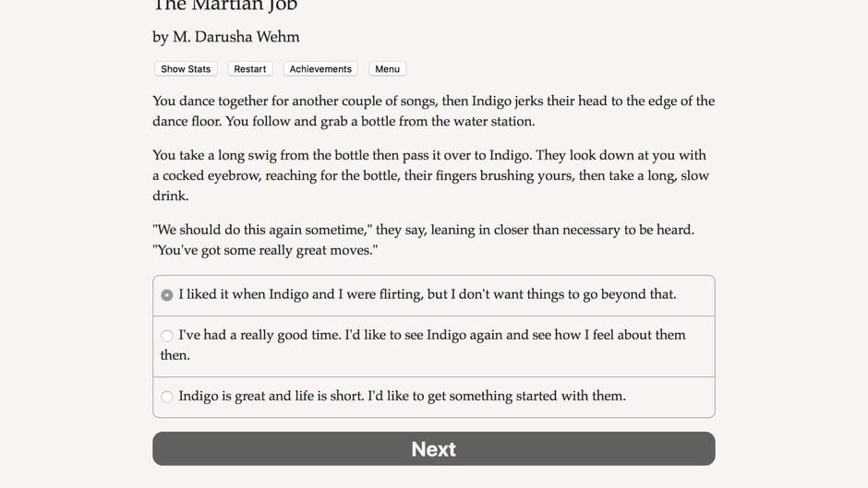Open the Menu button

point(387,69)
